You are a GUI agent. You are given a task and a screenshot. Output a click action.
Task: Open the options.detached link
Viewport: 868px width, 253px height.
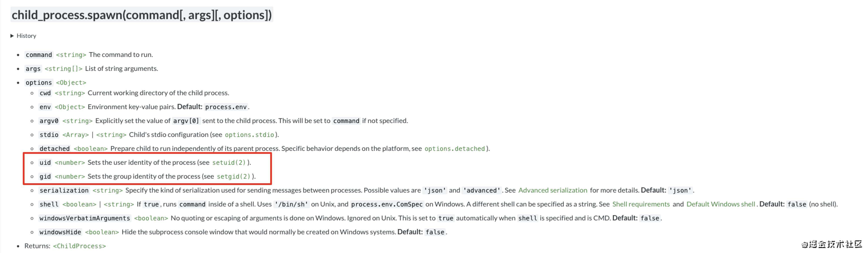[x=454, y=149]
